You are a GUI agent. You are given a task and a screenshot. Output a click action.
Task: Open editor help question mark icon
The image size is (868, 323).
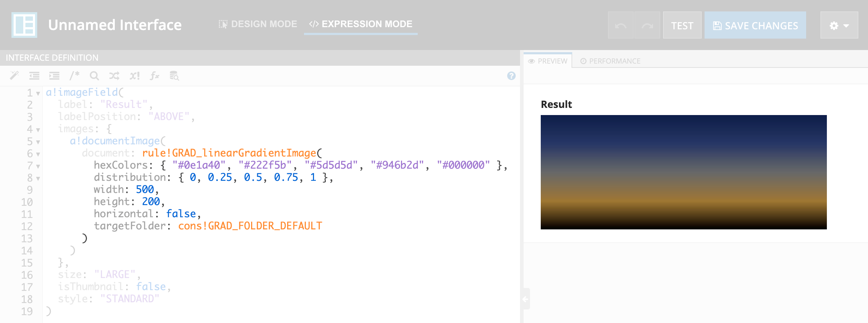511,76
